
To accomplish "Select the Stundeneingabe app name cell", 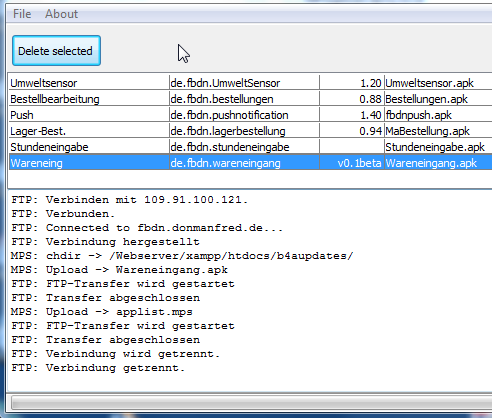I will [89, 147].
